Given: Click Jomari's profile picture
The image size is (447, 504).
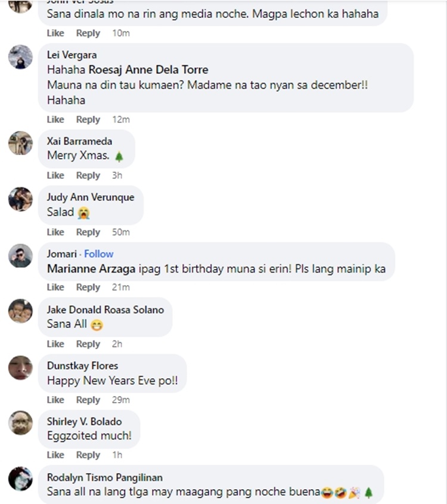Looking at the screenshot, I should click(20, 256).
